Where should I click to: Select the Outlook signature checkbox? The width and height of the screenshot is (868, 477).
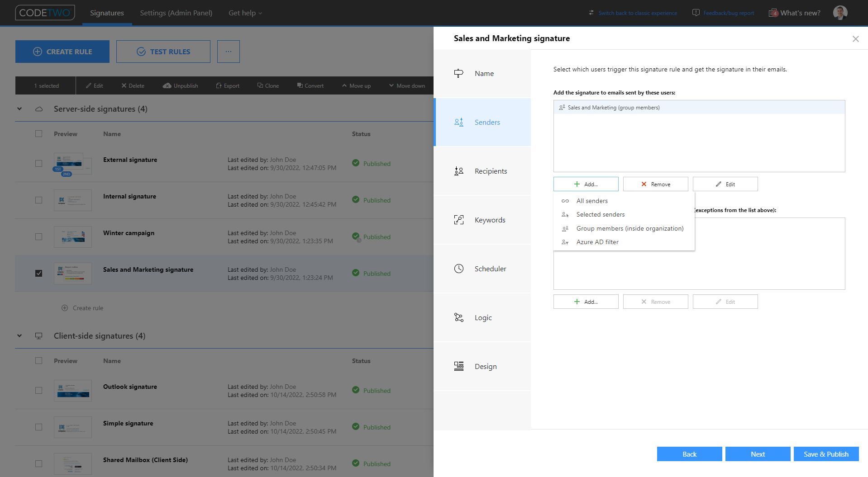38,390
